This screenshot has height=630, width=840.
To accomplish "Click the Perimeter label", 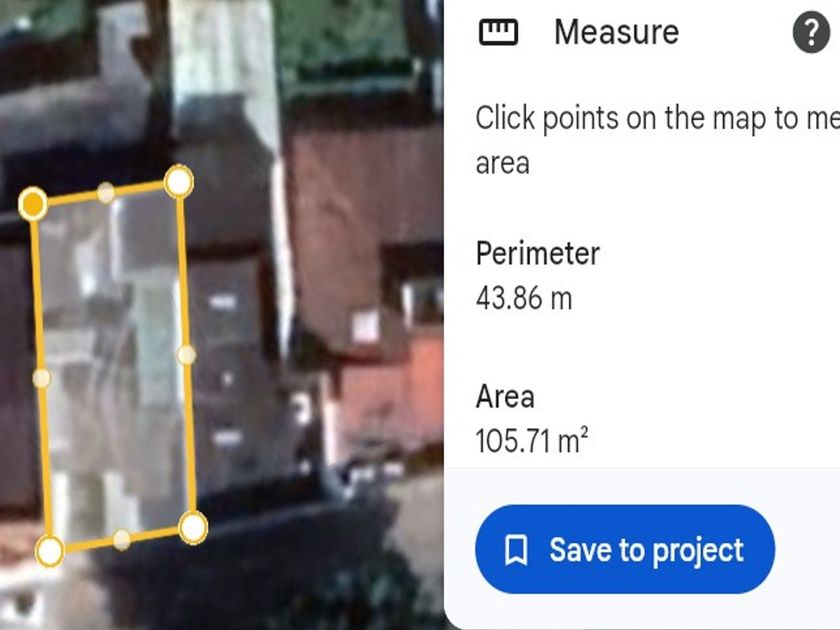I will tap(537, 253).
